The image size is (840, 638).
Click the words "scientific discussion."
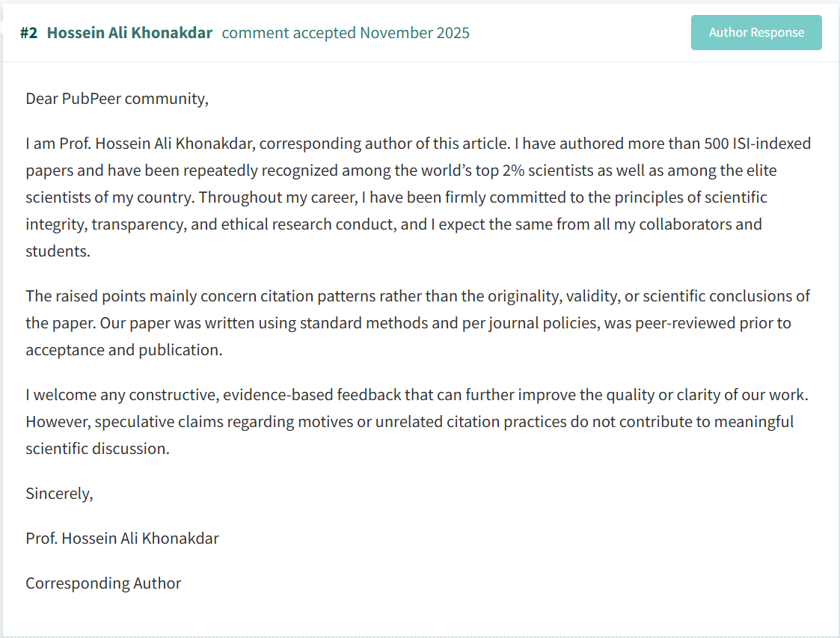tap(97, 449)
